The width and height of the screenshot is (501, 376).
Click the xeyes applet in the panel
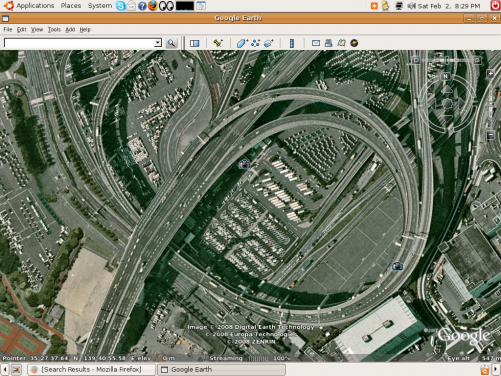166,6
